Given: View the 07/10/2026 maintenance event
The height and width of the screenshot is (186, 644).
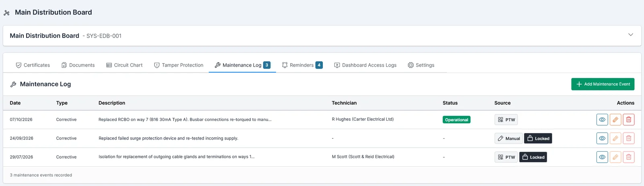Looking at the screenshot, I should coord(602,119).
